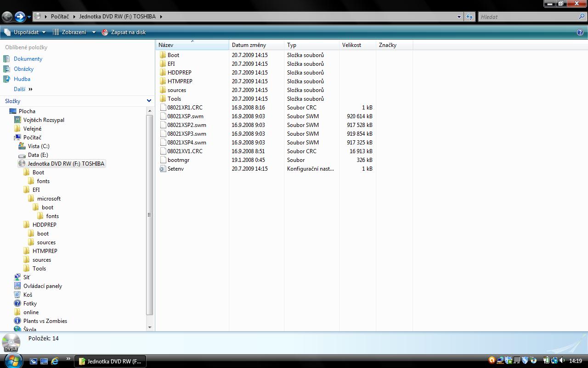Go back with the Back arrow button
This screenshot has width=588, height=368.
click(7, 17)
